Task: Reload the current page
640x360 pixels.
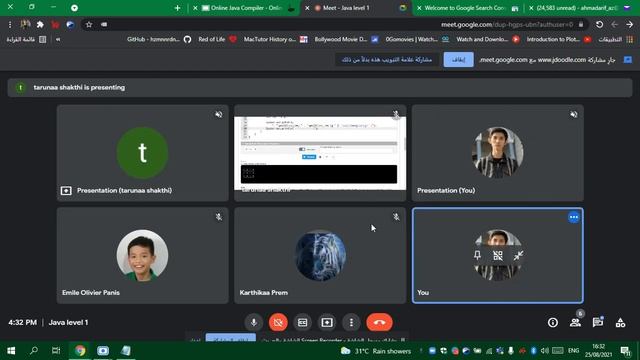Action: (x=599, y=24)
